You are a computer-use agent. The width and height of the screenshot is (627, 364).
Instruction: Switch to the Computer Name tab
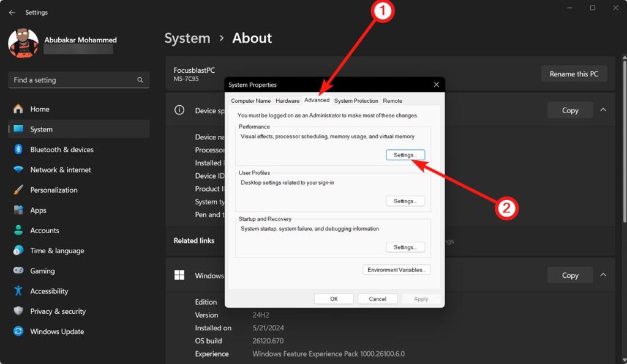250,100
